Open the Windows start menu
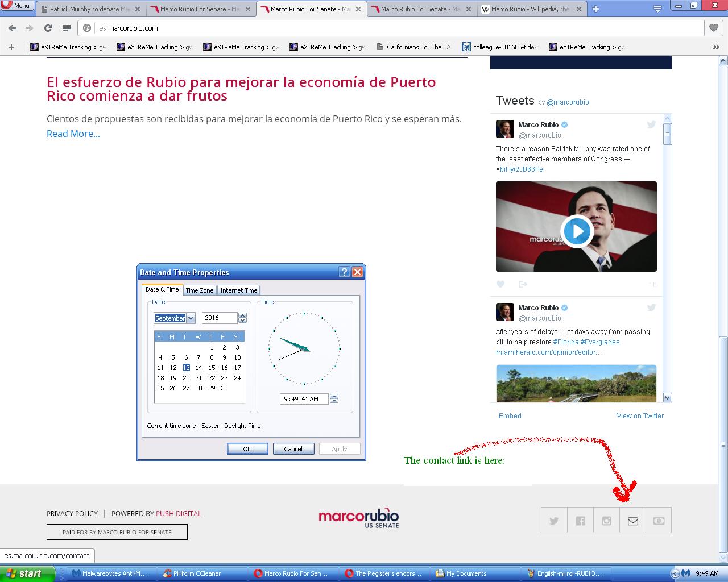Screen dimensions: 728x582 point(27,573)
